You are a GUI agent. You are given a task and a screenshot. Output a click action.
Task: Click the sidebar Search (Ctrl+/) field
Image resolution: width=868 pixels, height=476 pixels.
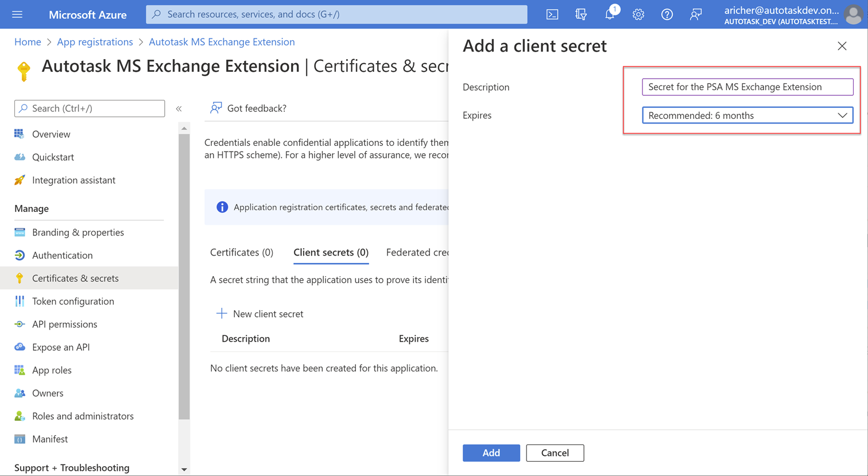tap(90, 109)
